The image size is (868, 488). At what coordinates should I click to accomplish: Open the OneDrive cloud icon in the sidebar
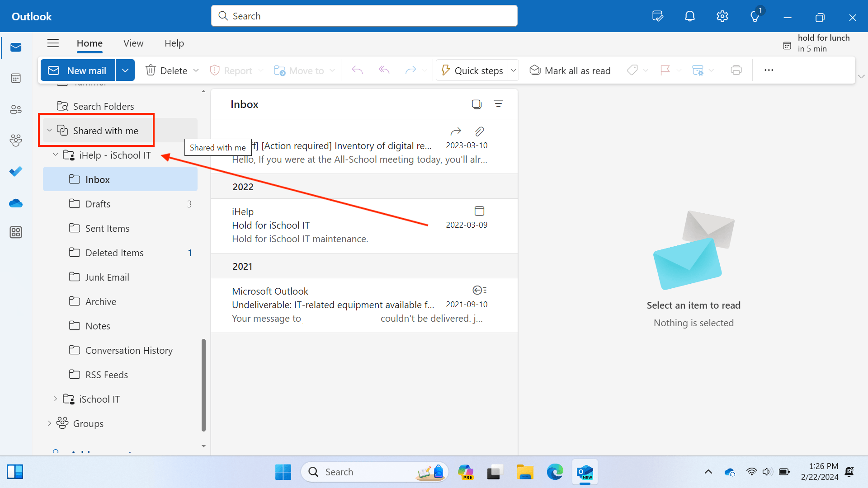pos(16,203)
